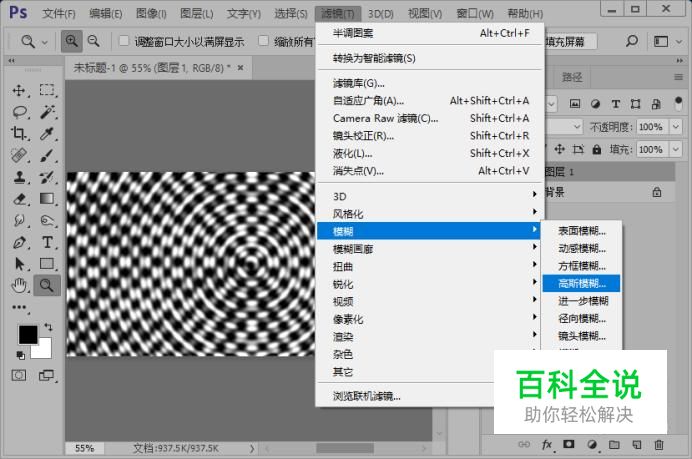Toggle resize window to fit checkbox
This screenshot has width=692, height=459.
coord(124,41)
